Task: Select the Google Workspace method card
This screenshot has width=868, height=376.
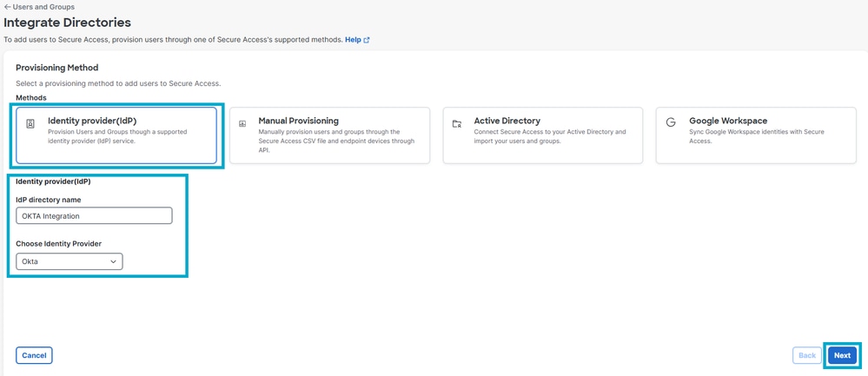Action: (x=756, y=135)
